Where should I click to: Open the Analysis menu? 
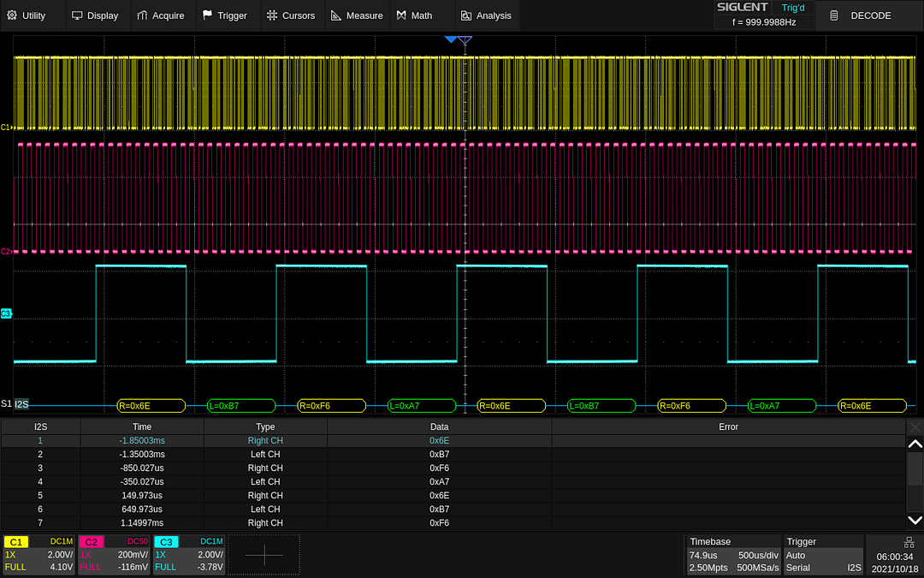click(x=486, y=15)
